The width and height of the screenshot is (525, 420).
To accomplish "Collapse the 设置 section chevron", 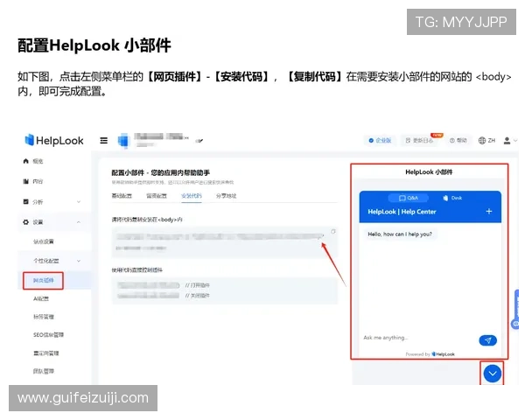I will coord(79,222).
